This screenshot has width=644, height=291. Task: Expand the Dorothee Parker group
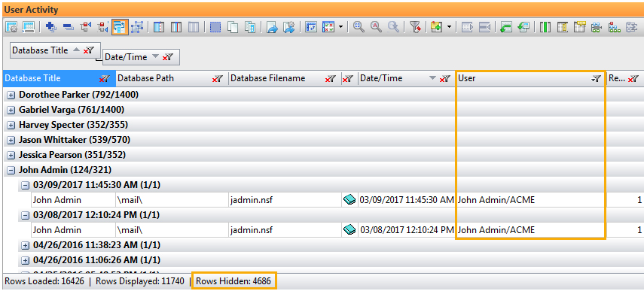click(x=11, y=95)
